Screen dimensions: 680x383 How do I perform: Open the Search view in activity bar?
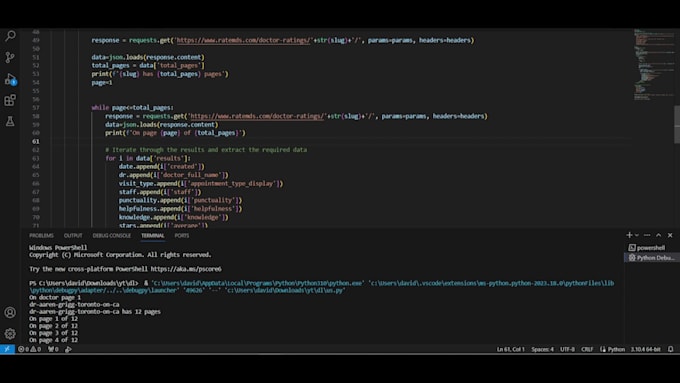pos(10,36)
